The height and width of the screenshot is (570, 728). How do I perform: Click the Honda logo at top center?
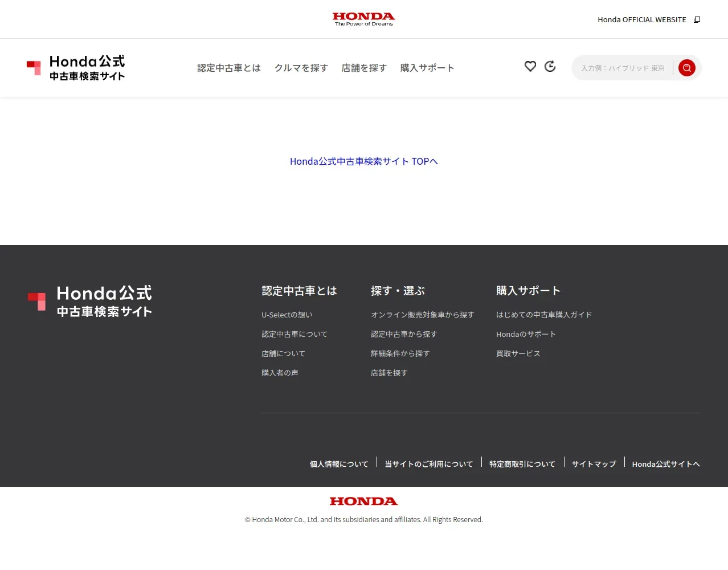(363, 19)
